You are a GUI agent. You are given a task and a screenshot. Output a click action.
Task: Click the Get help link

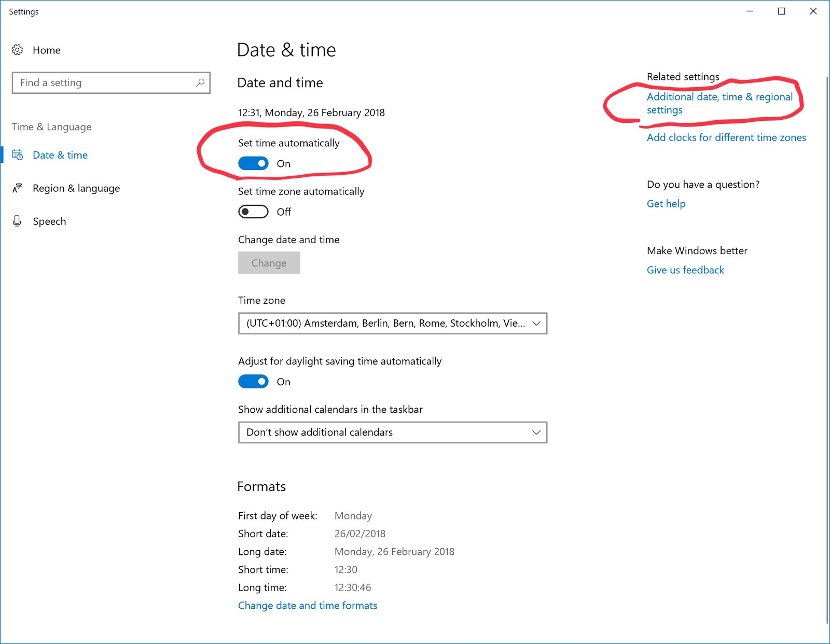coord(666,204)
